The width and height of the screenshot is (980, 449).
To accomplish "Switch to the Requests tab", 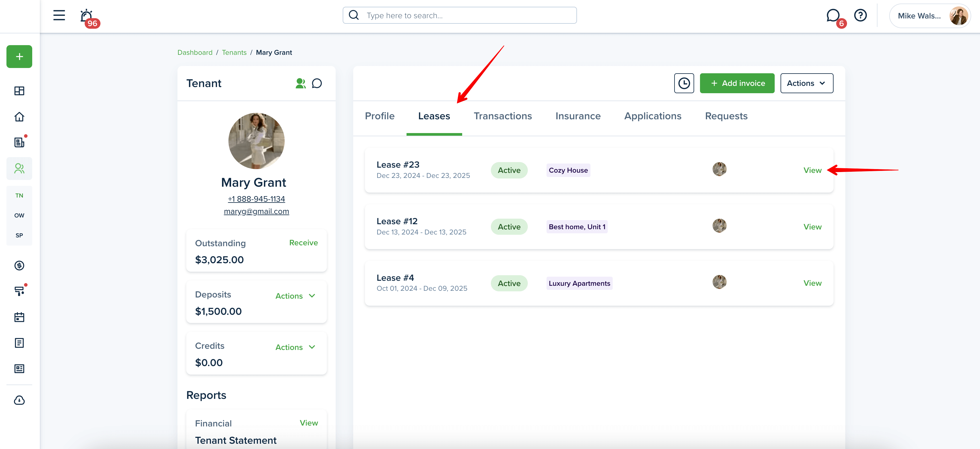I will 726,116.
